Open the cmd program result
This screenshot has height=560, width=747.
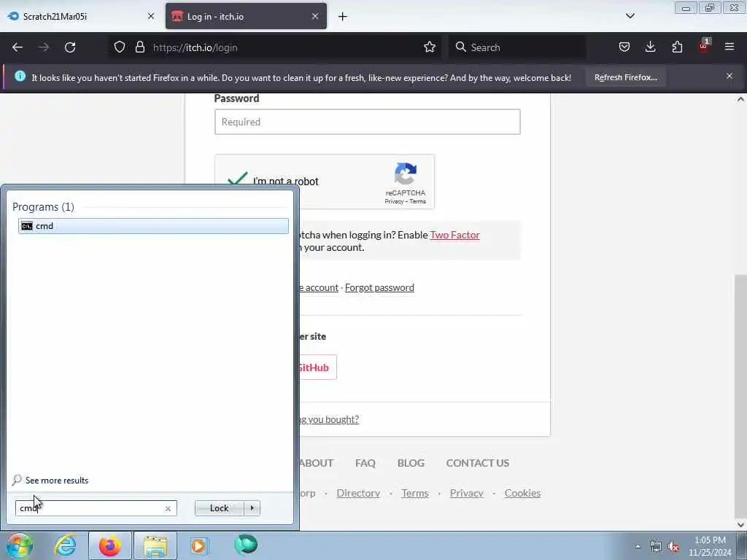[x=153, y=226]
